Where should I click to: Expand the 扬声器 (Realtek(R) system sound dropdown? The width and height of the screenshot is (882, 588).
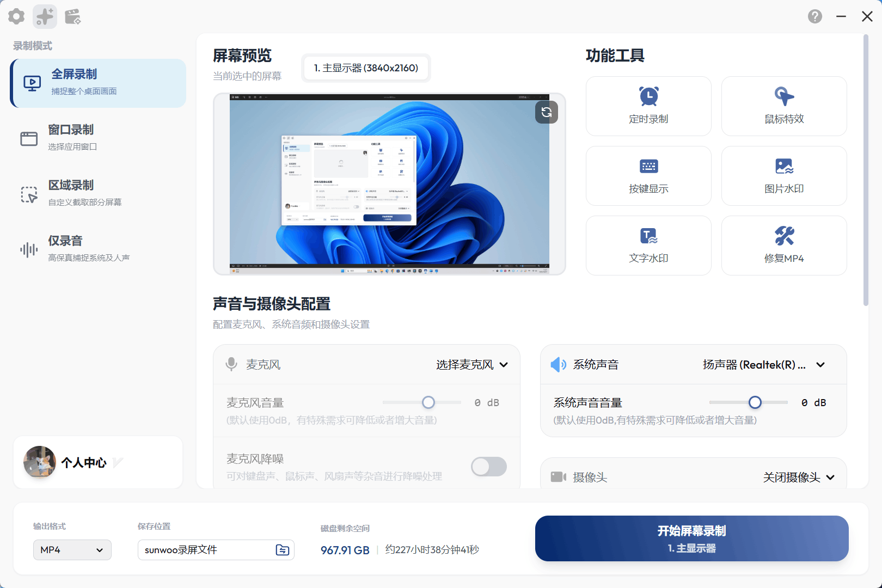pos(764,365)
